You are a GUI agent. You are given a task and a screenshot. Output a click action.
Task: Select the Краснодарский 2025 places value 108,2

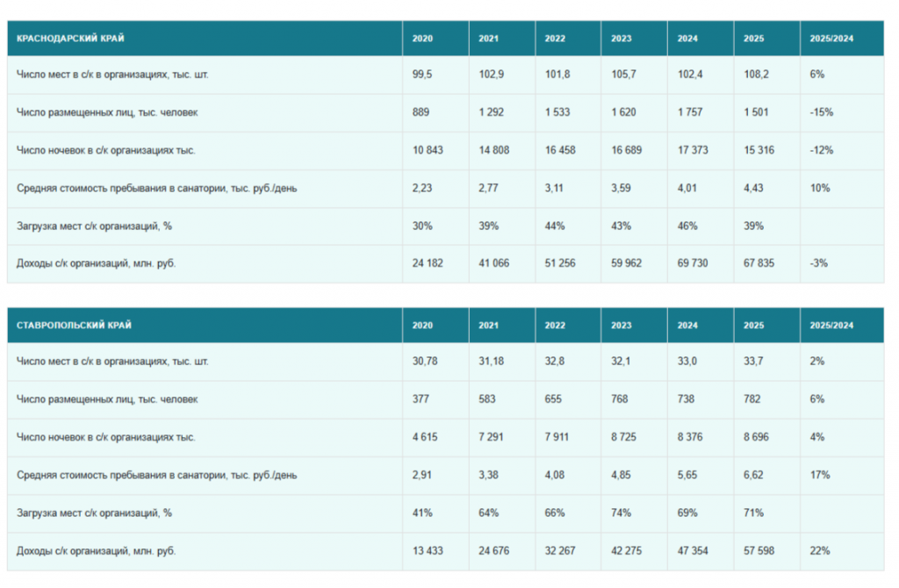pos(756,75)
